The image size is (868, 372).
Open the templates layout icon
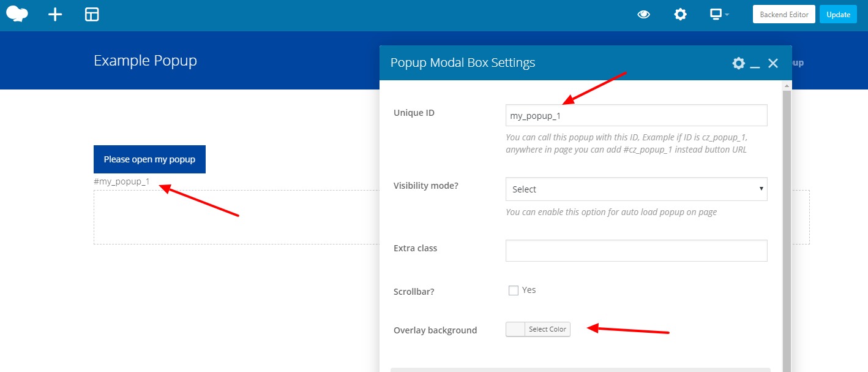[x=92, y=15]
